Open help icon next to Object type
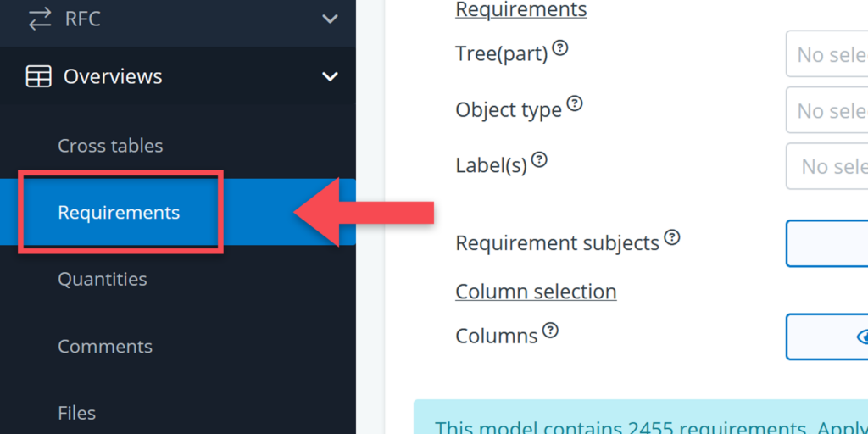The image size is (868, 434). point(575,104)
